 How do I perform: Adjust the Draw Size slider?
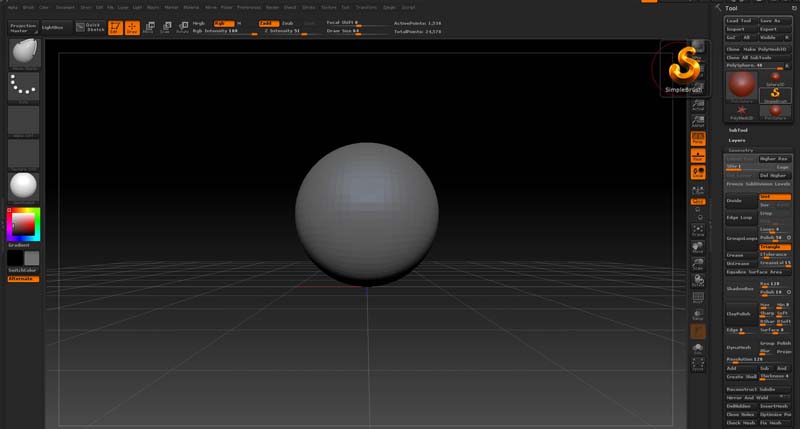pos(359,31)
